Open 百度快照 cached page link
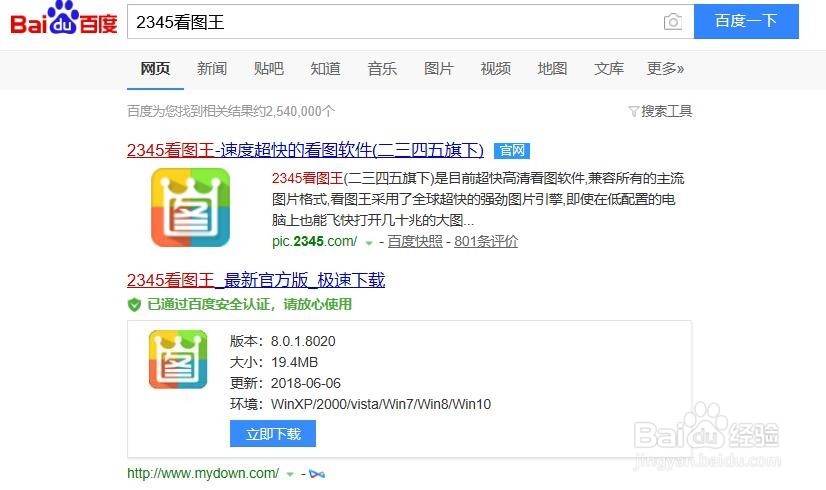 tap(415, 241)
